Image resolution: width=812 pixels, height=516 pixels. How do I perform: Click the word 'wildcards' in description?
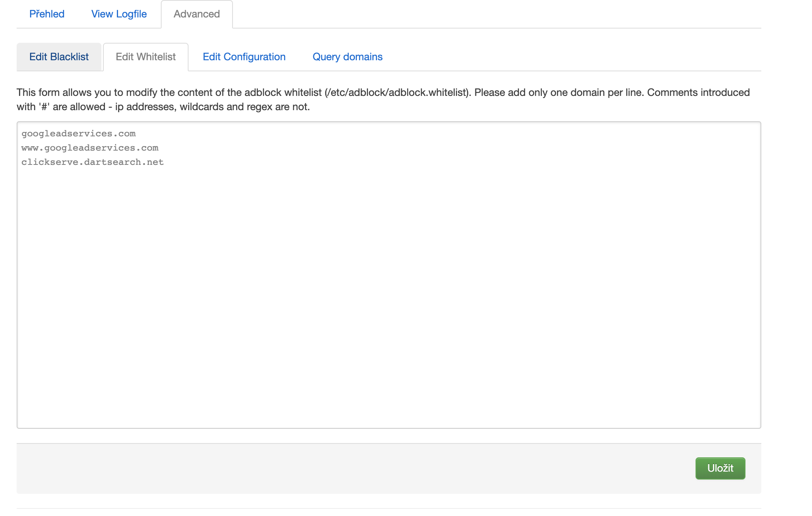[202, 107]
